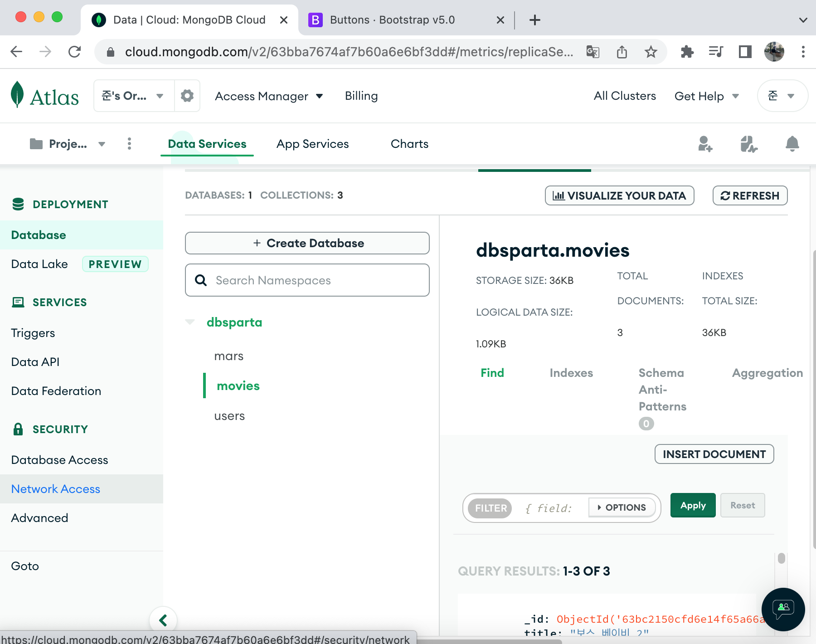816x644 pixels.
Task: Open Data API in the sidebar
Action: pyautogui.click(x=35, y=362)
